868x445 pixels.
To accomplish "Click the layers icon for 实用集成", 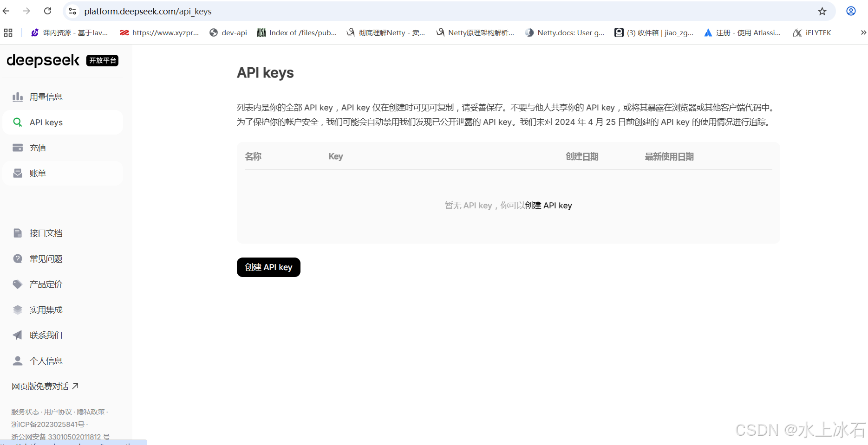I will click(x=18, y=310).
